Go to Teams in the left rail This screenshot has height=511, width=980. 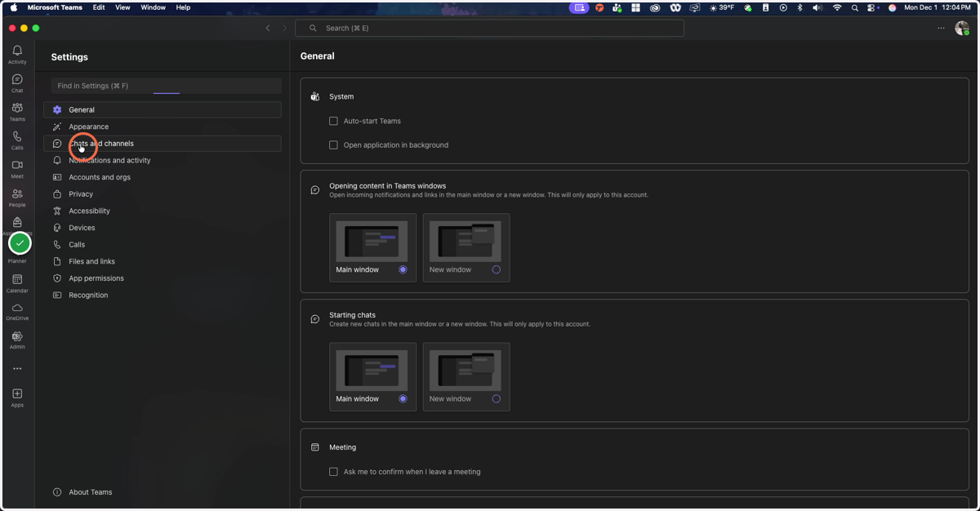17,112
